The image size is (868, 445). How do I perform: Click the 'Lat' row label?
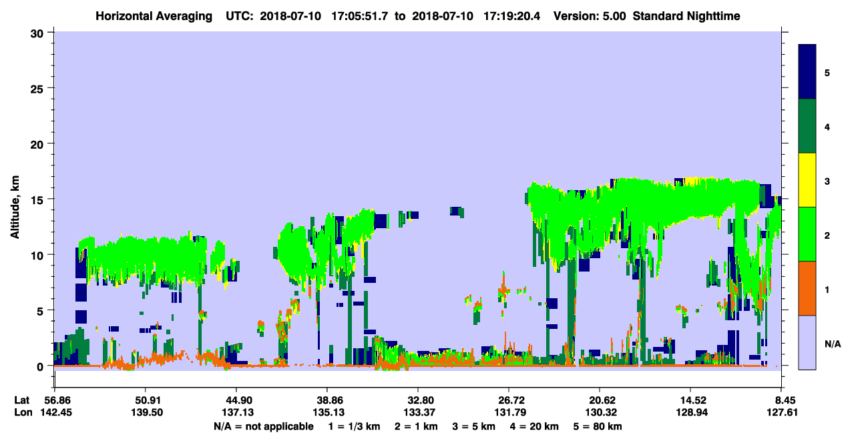21,400
